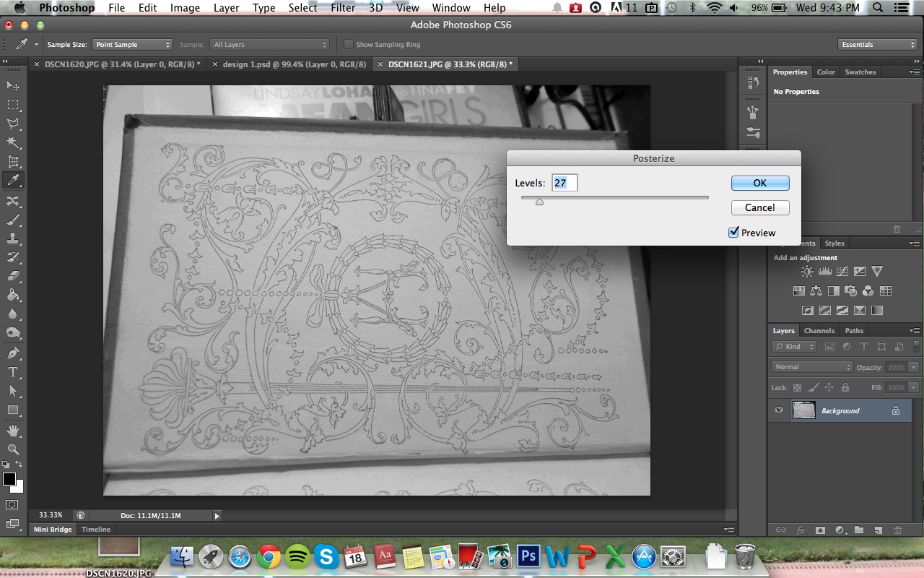Screen dimensions: 924x578
Task: Select the Zoom magnifier tool
Action: pyautogui.click(x=13, y=449)
